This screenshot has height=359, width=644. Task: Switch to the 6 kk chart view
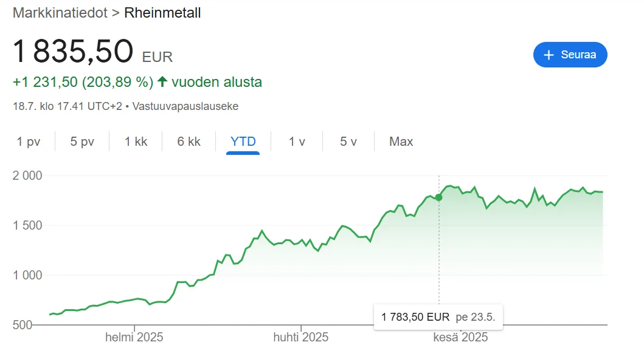pyautogui.click(x=189, y=142)
